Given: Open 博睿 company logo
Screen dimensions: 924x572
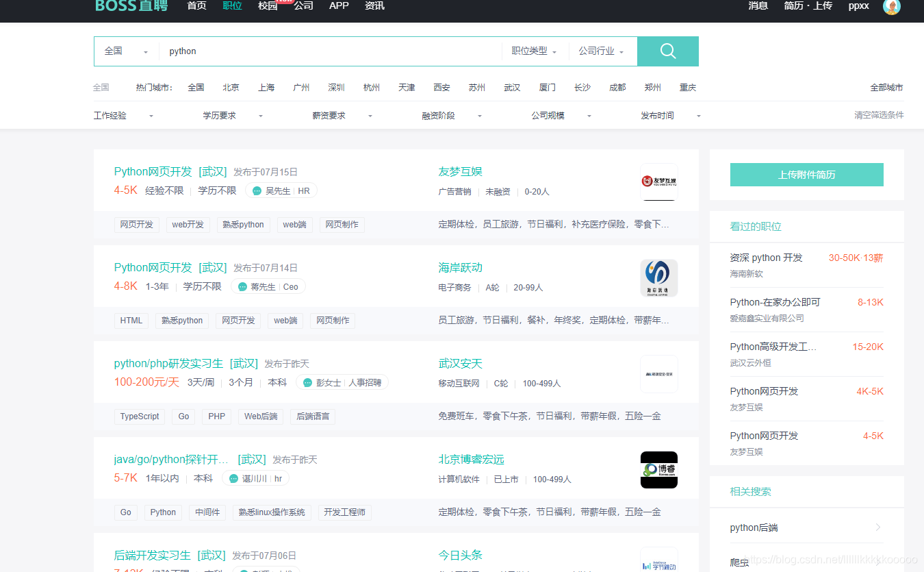Looking at the screenshot, I should 659,469.
